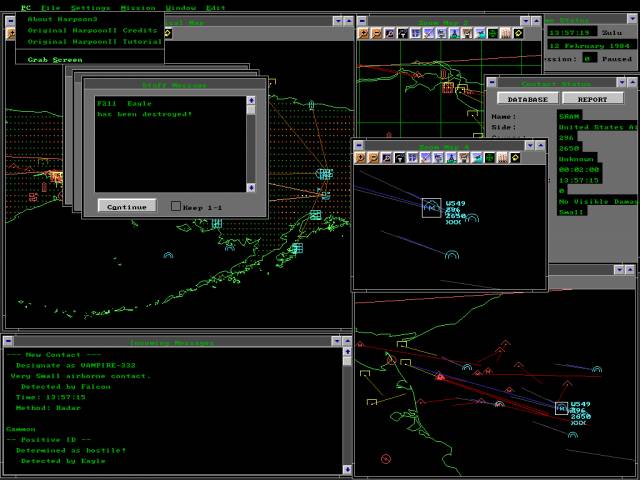Image resolution: width=640 pixels, height=480 pixels.
Task: Click zoom-in magnifier in Zoom Map 4 toolbar
Action: [x=360, y=158]
